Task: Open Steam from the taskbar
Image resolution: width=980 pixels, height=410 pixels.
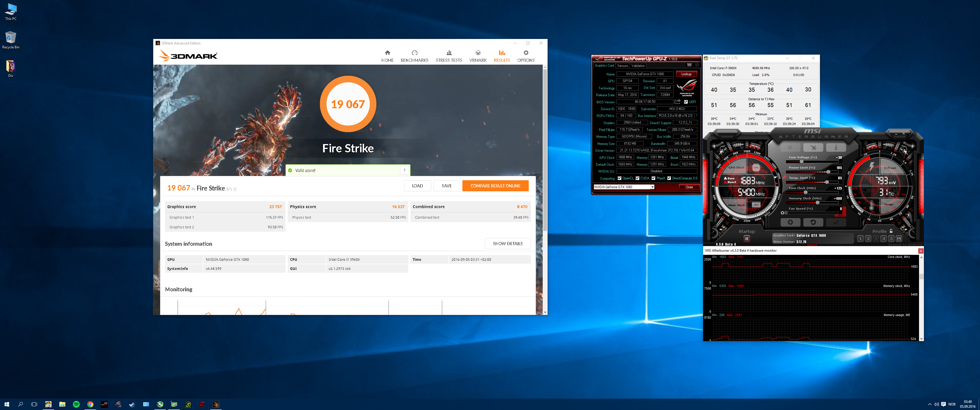Action: tap(132, 404)
